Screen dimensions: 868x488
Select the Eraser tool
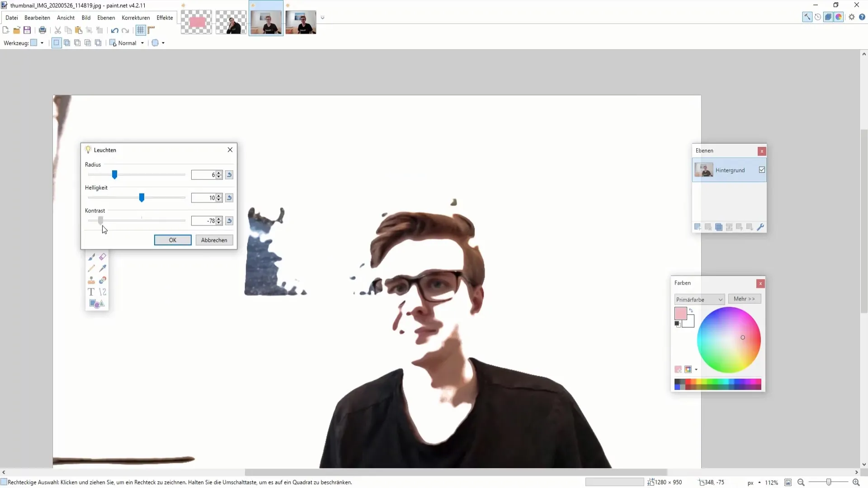[103, 257]
